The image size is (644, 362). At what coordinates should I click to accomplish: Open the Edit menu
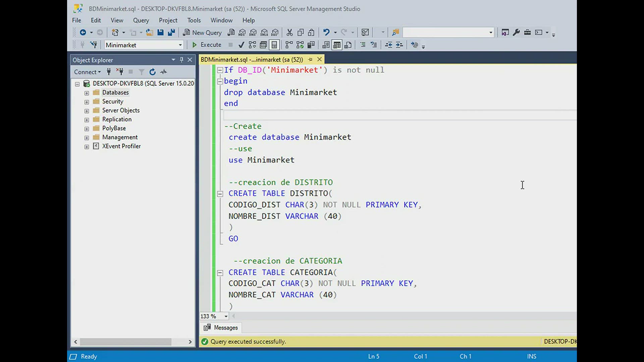click(96, 20)
